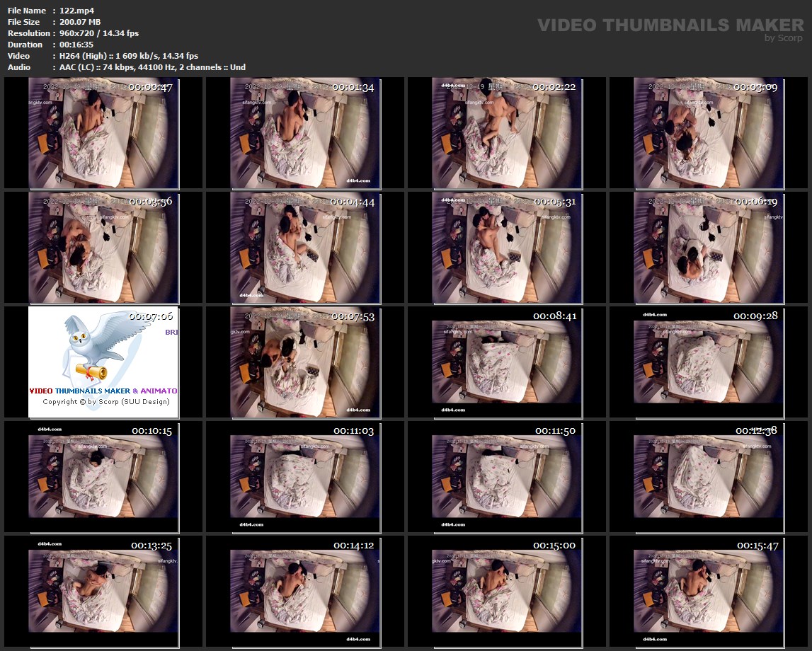Select the duration value 00:16:35
Viewport: 812px width, 651px height.
(x=76, y=45)
